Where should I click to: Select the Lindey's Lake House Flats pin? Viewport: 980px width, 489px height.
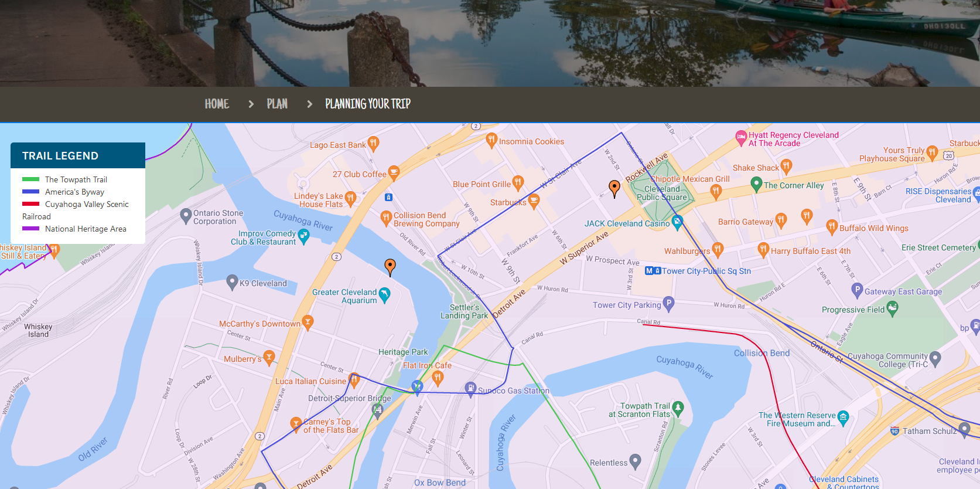[350, 198]
